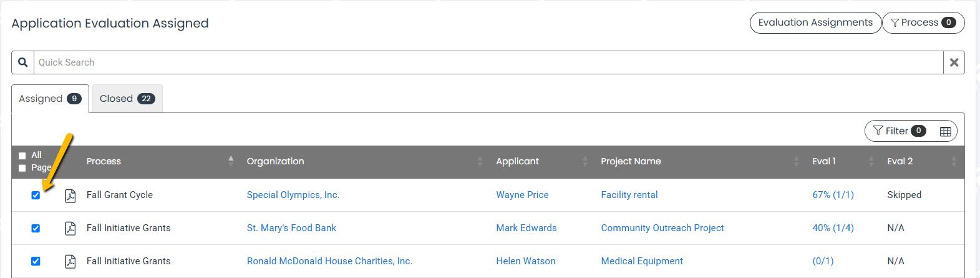
Task: Open PDF icon for Ronald McDonald House row
Action: pos(70,262)
